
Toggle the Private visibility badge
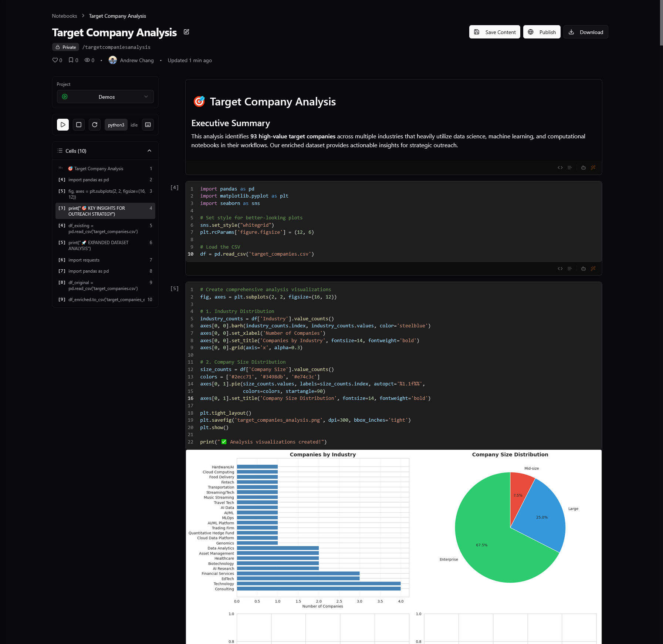tap(65, 47)
